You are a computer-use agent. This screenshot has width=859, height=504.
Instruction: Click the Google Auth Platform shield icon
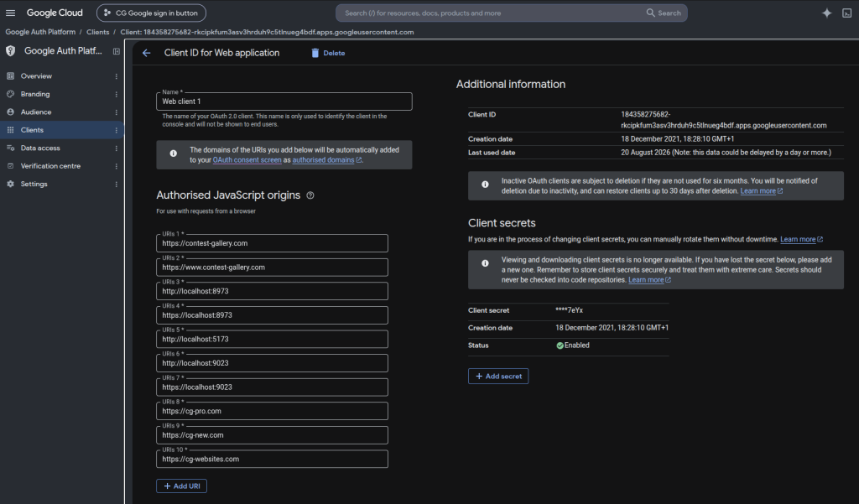(10, 51)
